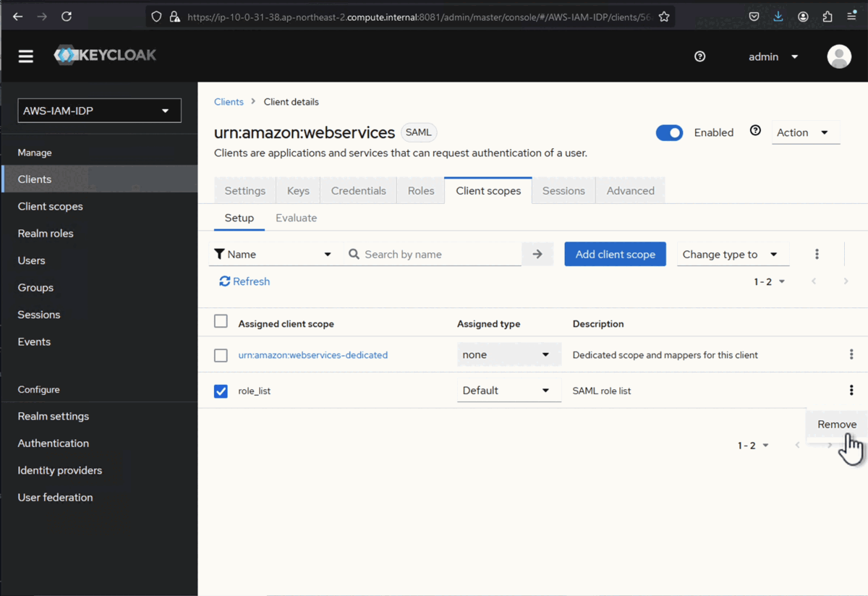
Task: Click the admin user avatar
Action: (839, 56)
